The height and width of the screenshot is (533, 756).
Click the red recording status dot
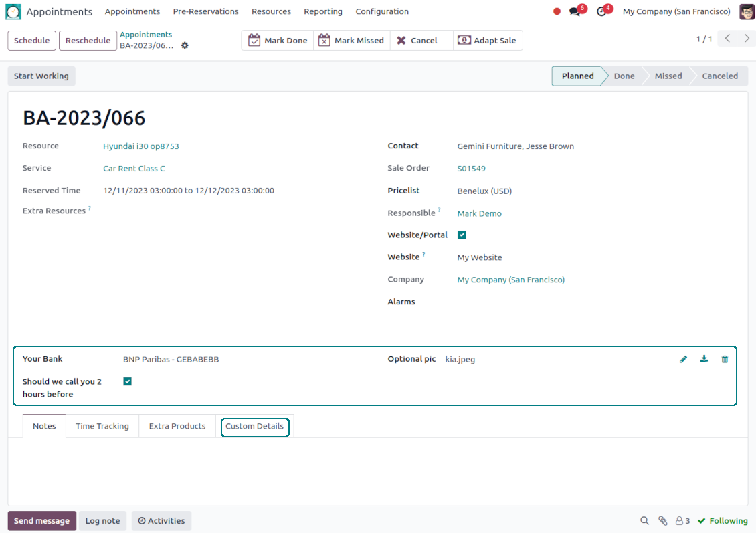click(x=557, y=11)
